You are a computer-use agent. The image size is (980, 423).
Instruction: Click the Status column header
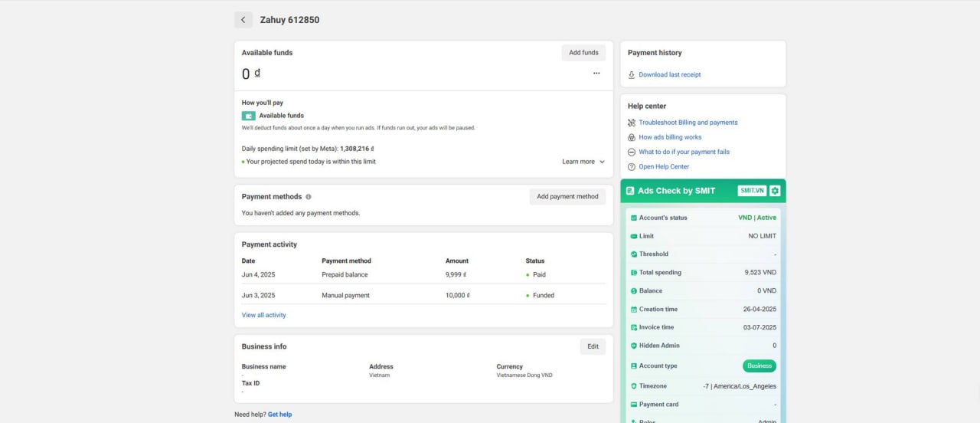click(x=535, y=261)
